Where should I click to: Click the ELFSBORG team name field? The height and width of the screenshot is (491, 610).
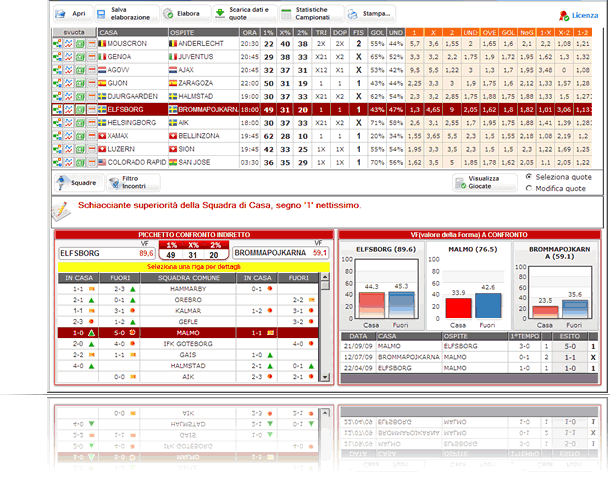pos(107,253)
